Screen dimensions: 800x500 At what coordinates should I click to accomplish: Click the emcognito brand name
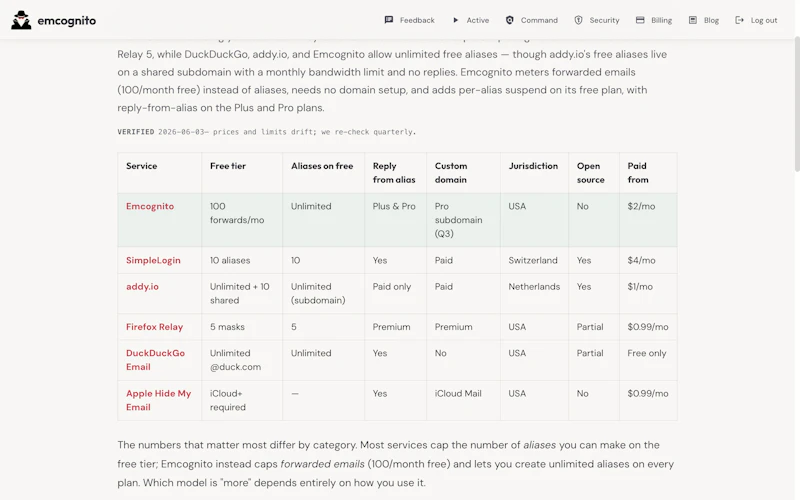tap(67, 20)
